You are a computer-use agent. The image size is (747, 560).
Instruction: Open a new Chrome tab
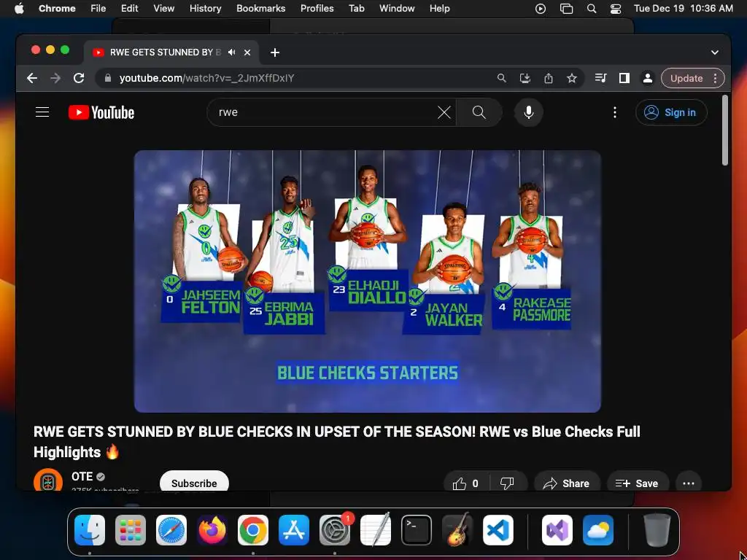[275, 52]
